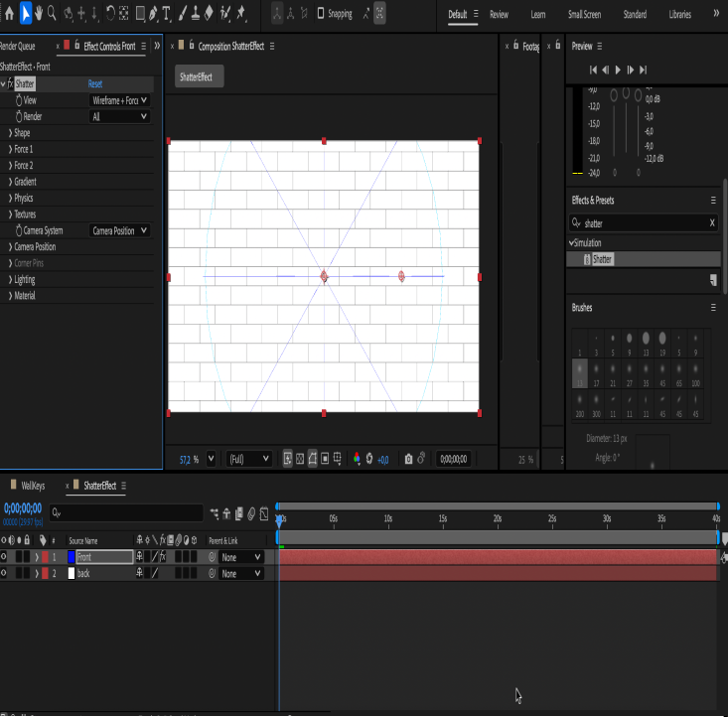Select Shatter effect in Effects & Presets
The width and height of the screenshot is (728, 717).
click(x=603, y=259)
